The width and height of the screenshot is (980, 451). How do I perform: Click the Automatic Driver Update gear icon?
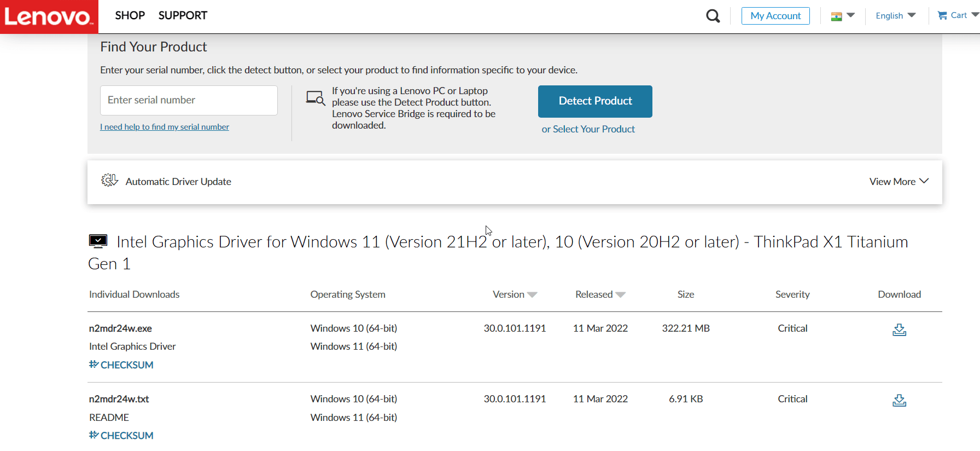(109, 181)
